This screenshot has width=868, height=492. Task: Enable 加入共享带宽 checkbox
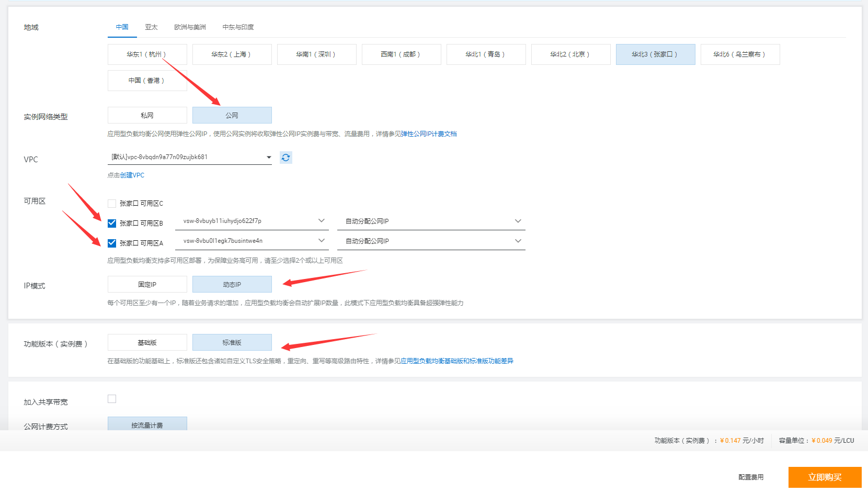112,399
